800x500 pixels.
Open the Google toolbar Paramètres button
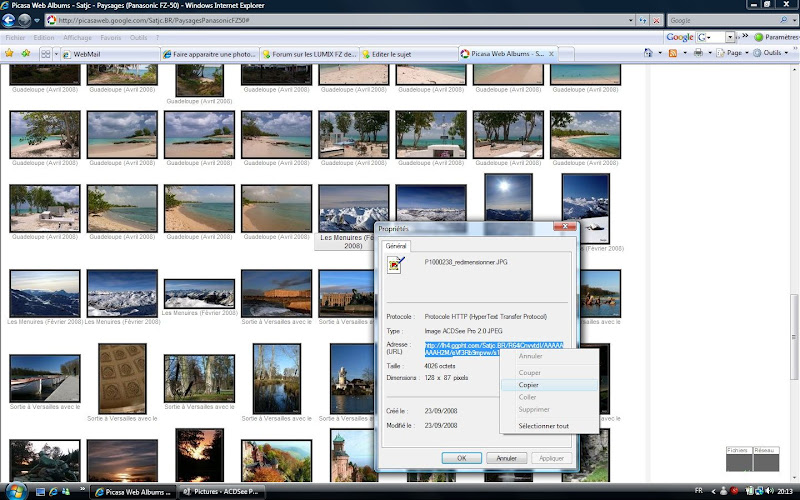coord(777,37)
